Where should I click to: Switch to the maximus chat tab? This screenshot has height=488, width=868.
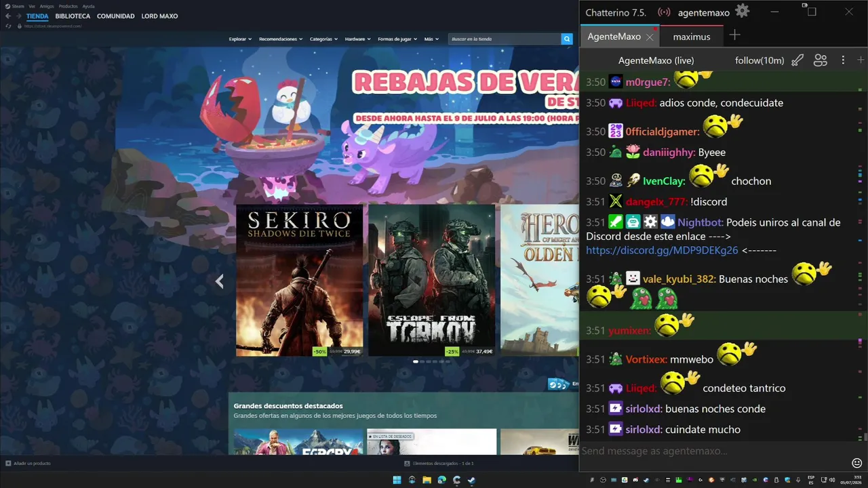[692, 37]
